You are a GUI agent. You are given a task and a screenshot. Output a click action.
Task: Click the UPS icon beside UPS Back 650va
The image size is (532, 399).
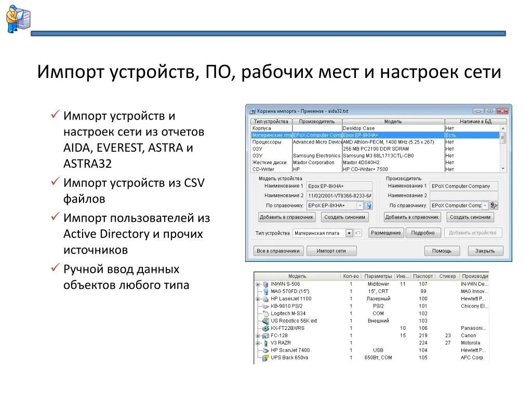point(265,357)
